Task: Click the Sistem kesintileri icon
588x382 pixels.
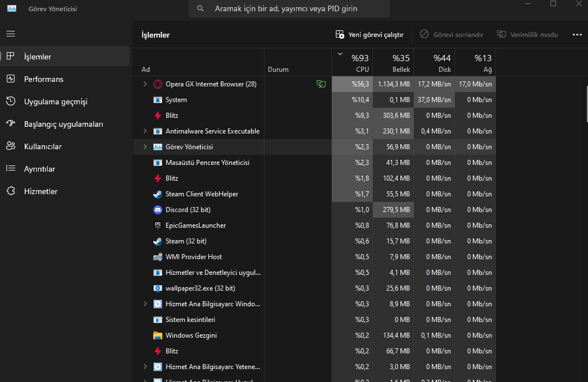Action: coord(158,320)
